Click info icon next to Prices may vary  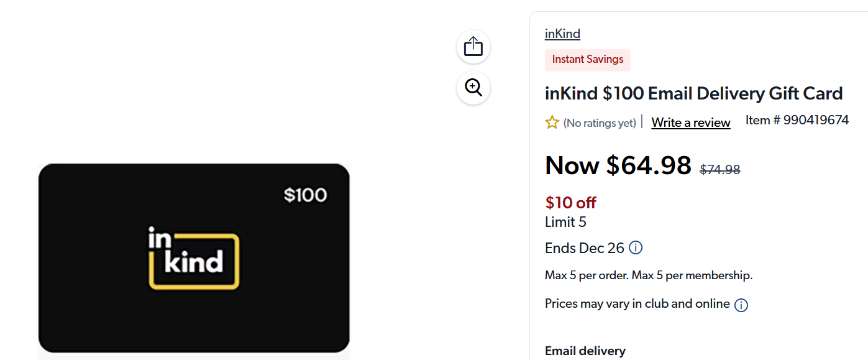741,305
